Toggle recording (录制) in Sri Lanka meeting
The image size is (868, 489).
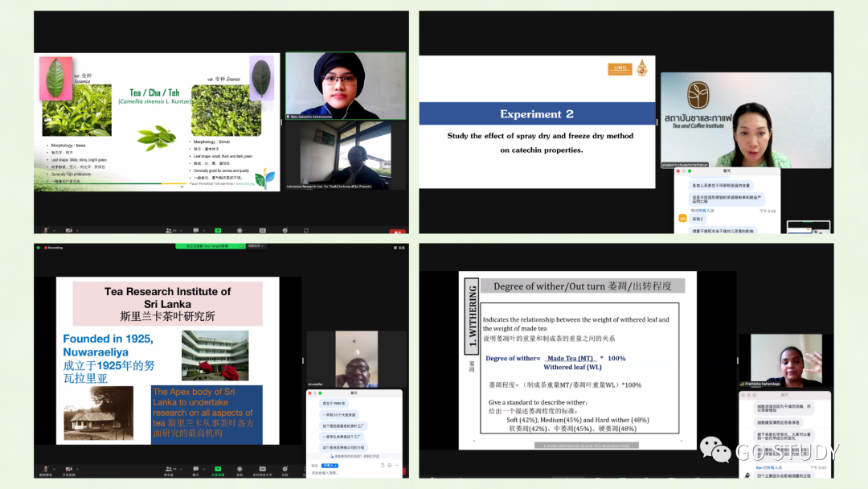tap(240, 470)
